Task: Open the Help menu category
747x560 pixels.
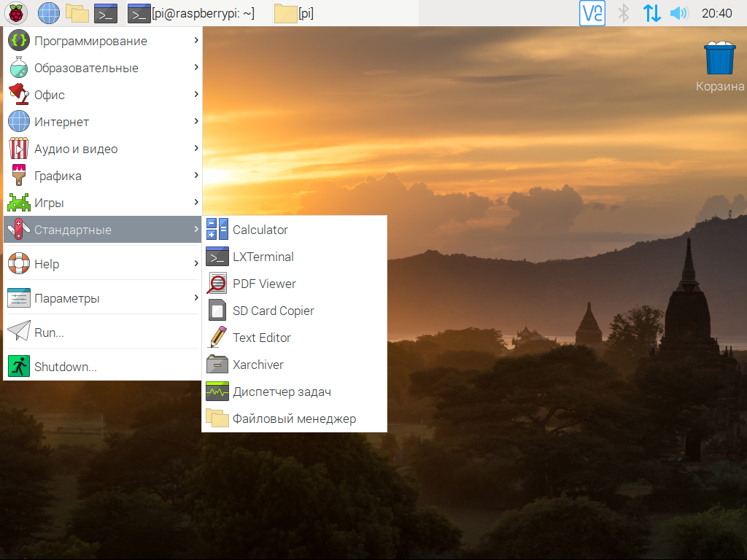Action: 103,263
